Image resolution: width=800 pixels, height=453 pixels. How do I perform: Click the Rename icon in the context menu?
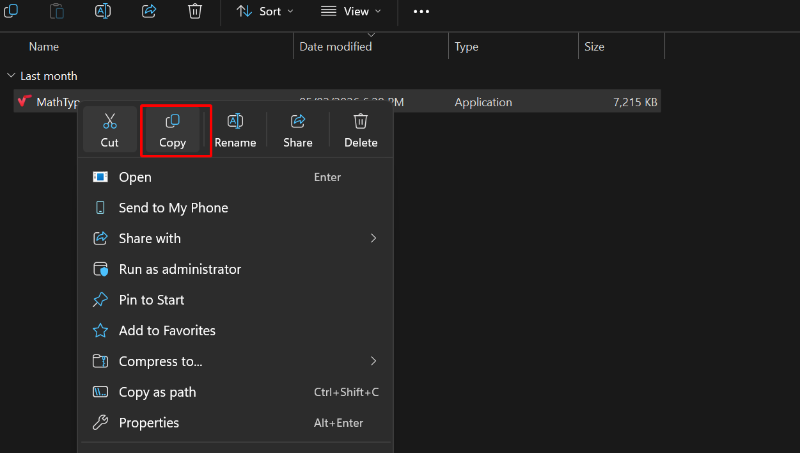(x=235, y=122)
